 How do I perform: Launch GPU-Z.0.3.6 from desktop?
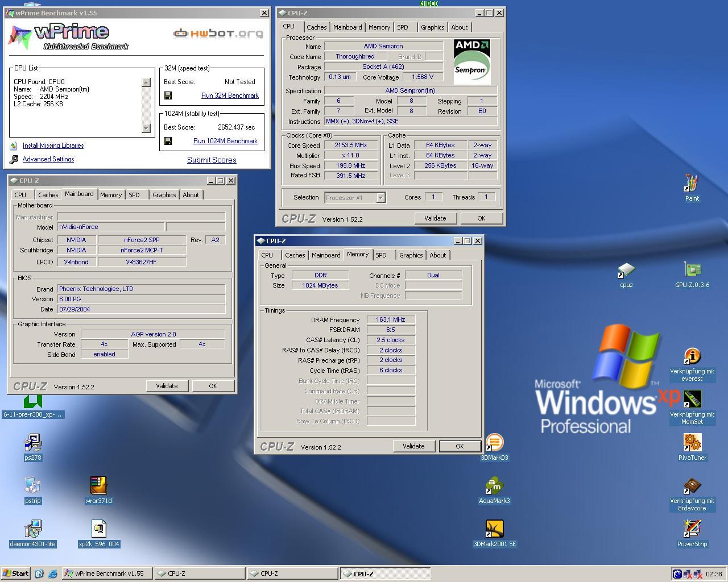coord(692,270)
